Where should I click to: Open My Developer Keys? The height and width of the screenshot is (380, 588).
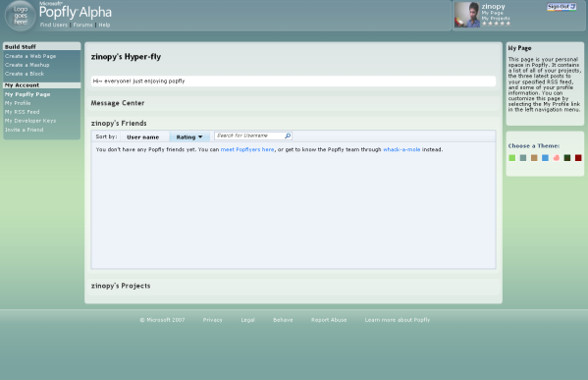point(30,121)
